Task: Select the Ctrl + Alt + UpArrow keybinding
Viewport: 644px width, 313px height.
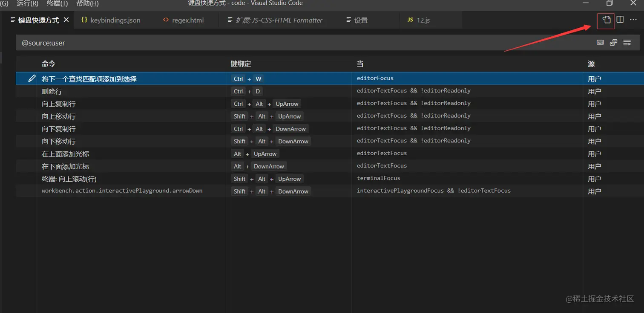Action: point(266,104)
